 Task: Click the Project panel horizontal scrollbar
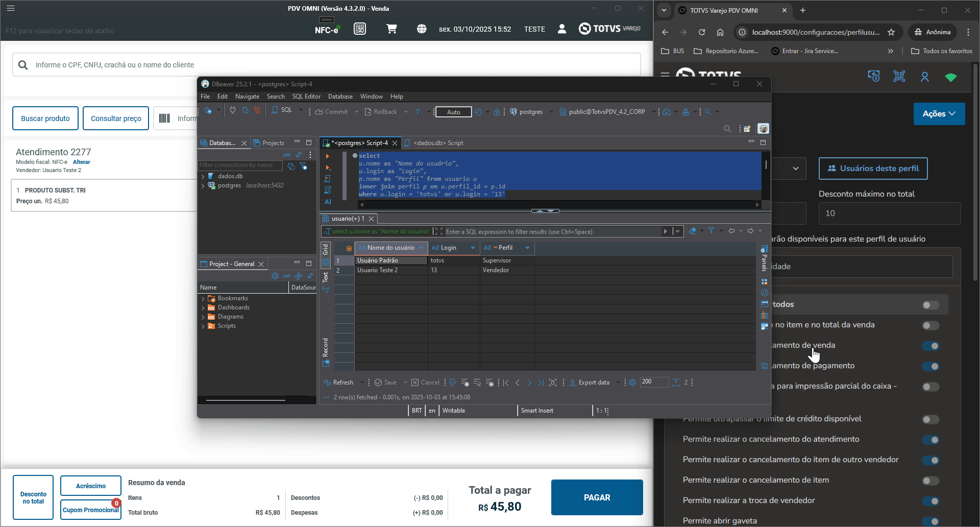(x=245, y=400)
